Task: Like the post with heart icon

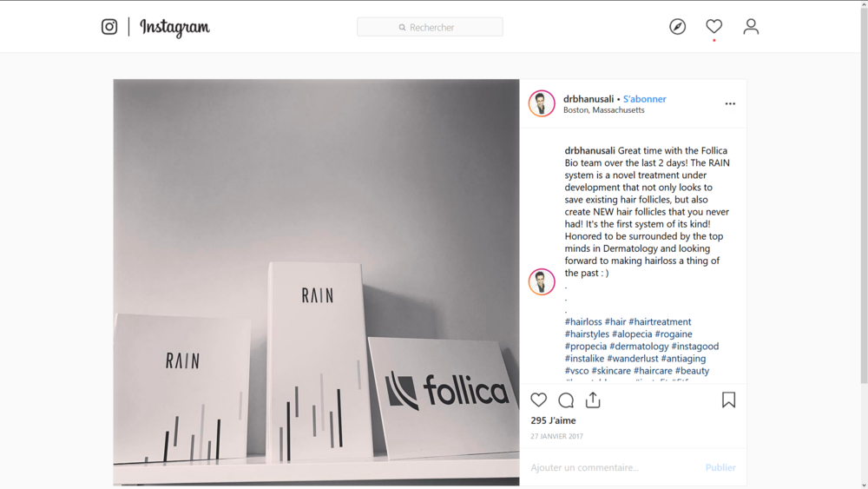Action: tap(539, 400)
